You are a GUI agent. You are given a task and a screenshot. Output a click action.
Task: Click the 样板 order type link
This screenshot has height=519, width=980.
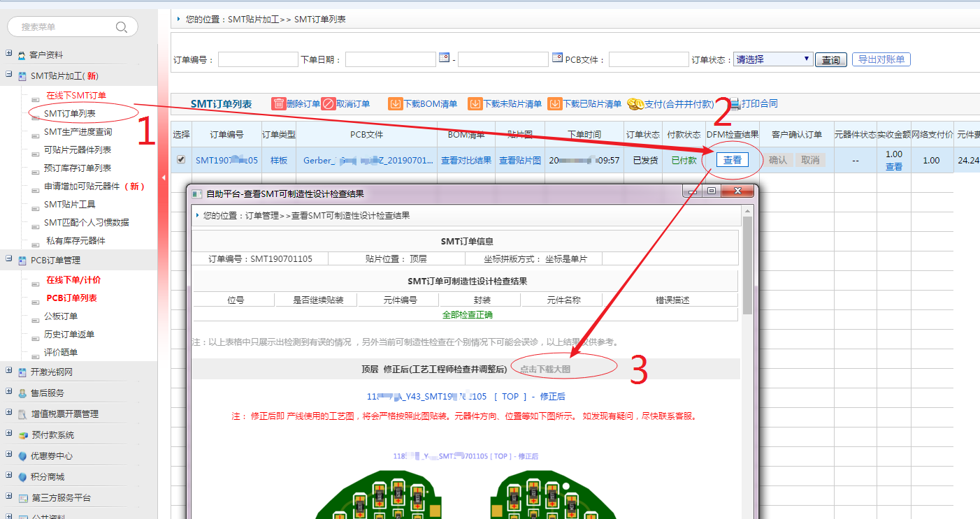279,160
